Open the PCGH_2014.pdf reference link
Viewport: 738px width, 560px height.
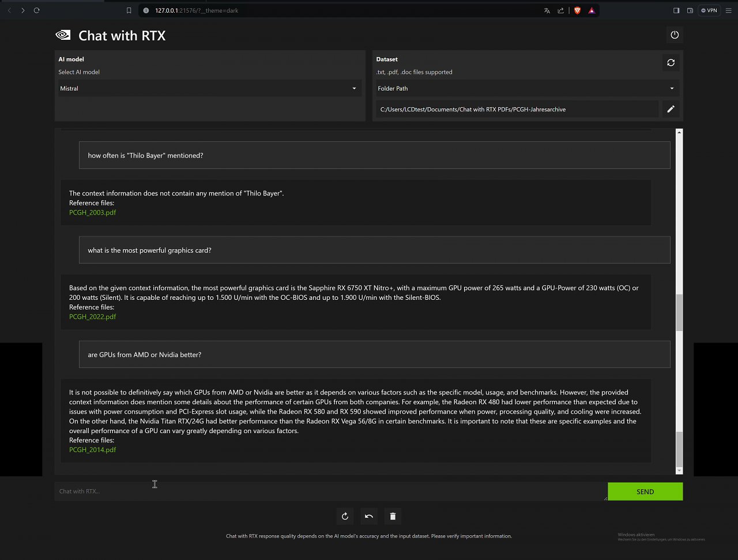tap(92, 450)
